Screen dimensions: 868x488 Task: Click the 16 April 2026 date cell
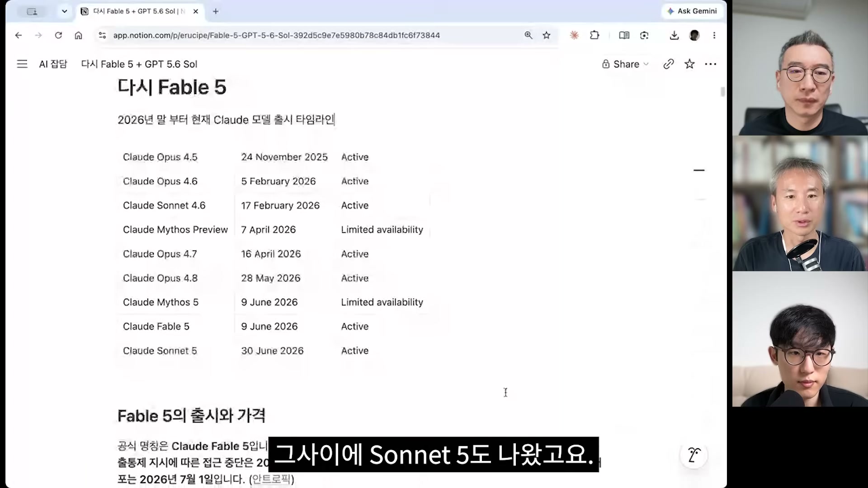[271, 254]
